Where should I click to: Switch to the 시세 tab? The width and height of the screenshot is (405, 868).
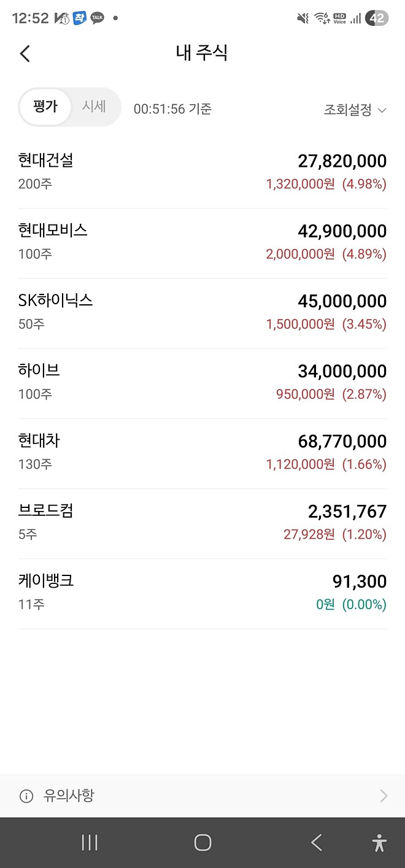click(x=94, y=106)
